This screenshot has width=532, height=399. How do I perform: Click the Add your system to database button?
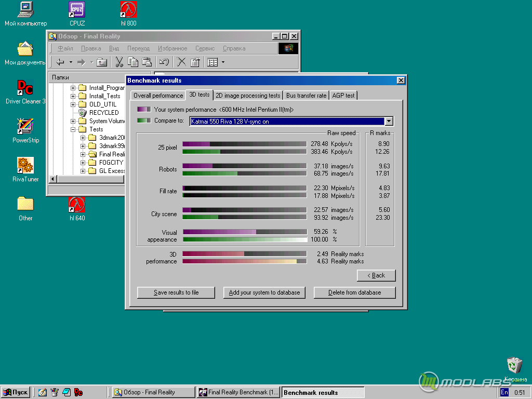click(x=264, y=292)
